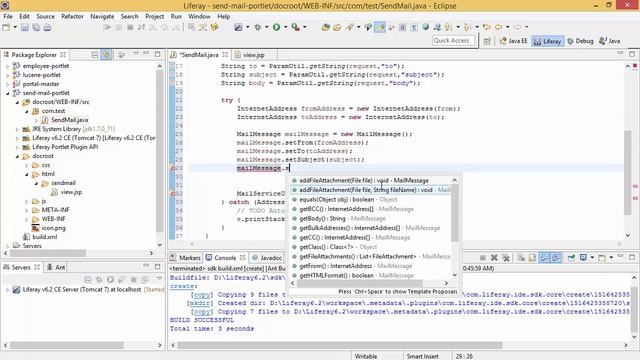
Task: Open the File menu
Action: coord(8,16)
